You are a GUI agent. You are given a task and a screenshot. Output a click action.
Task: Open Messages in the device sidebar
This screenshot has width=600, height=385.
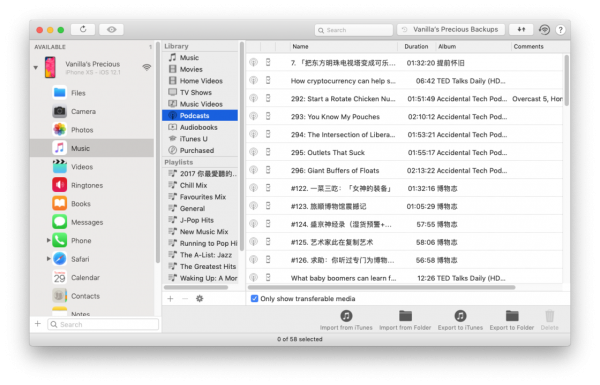(x=92, y=222)
